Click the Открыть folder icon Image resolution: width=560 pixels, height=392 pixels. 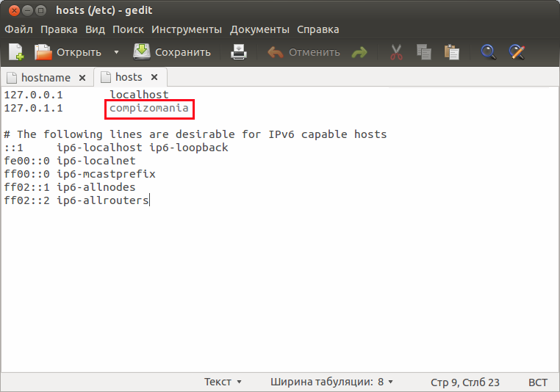(x=43, y=52)
